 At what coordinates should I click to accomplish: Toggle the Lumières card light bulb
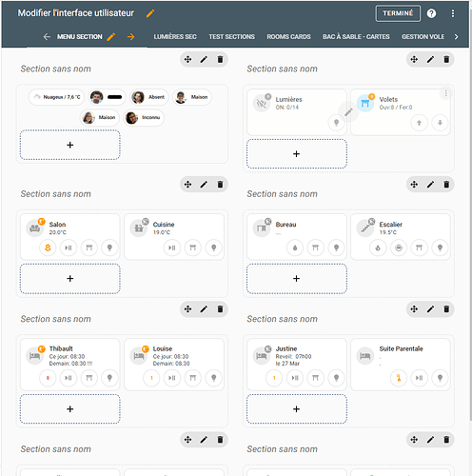click(x=336, y=123)
